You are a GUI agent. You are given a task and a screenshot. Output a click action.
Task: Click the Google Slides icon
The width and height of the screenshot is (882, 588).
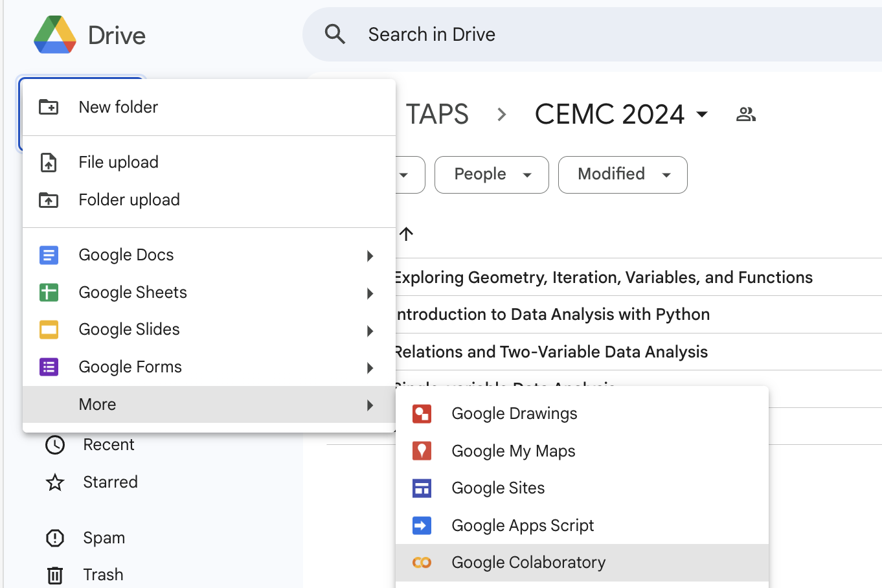coord(49,330)
